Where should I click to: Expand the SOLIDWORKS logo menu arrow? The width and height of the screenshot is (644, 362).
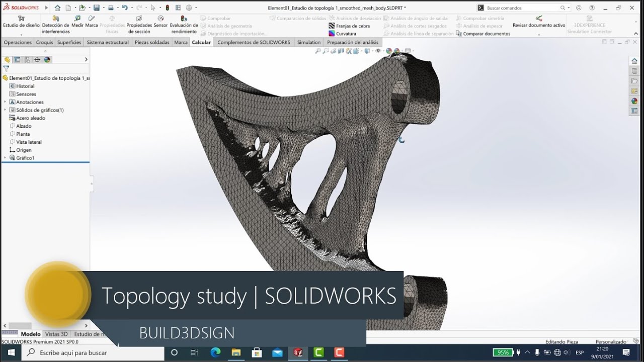pyautogui.click(x=46, y=8)
